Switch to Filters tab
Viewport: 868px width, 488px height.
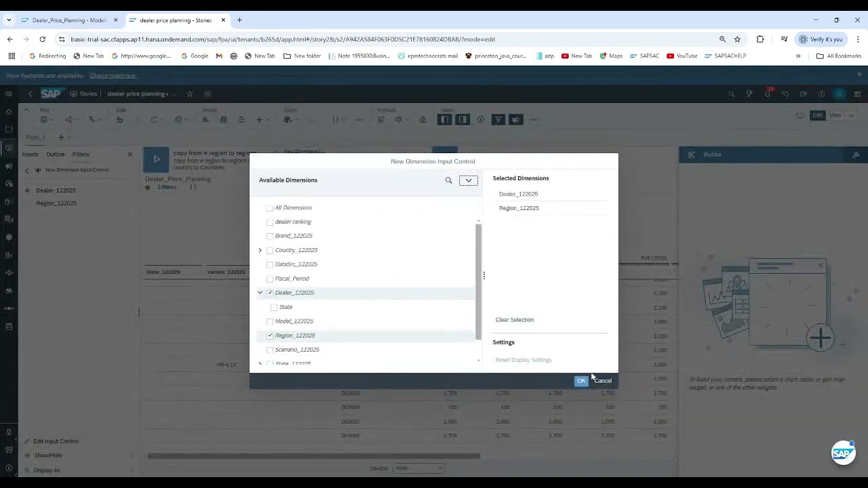pyautogui.click(x=81, y=155)
